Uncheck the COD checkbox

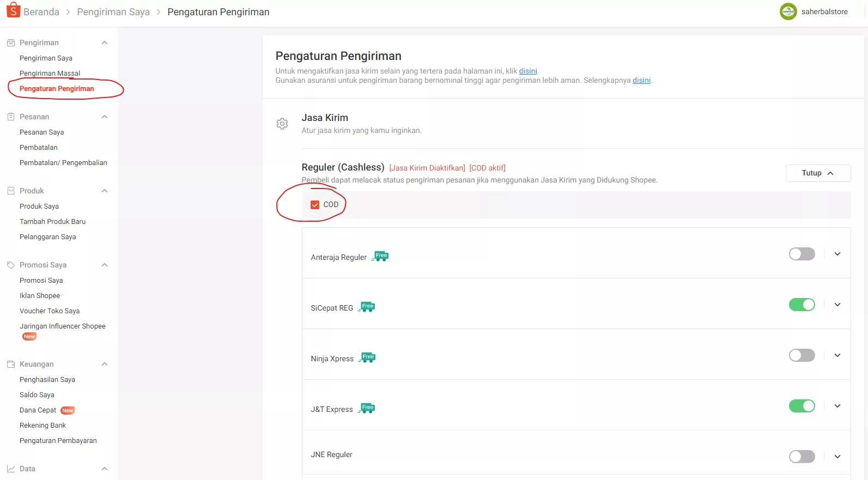coord(314,204)
